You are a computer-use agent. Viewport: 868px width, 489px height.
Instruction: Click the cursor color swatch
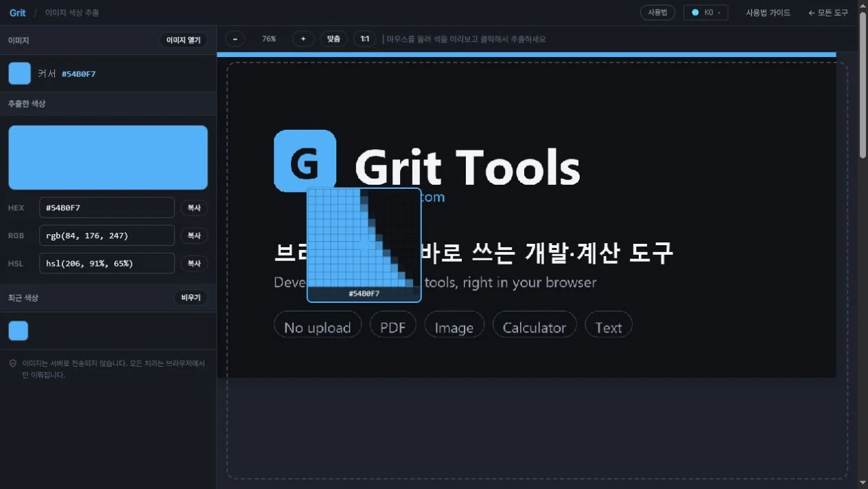coord(19,73)
